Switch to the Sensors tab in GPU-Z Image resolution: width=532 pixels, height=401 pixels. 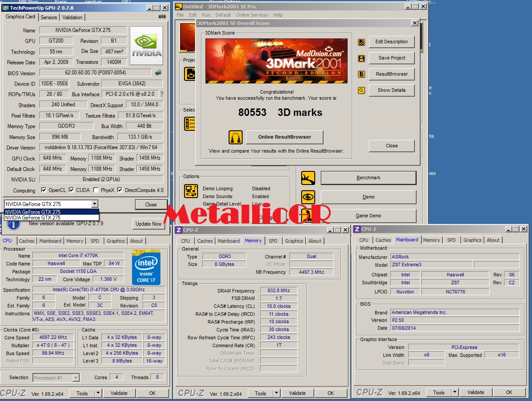[x=49, y=17]
